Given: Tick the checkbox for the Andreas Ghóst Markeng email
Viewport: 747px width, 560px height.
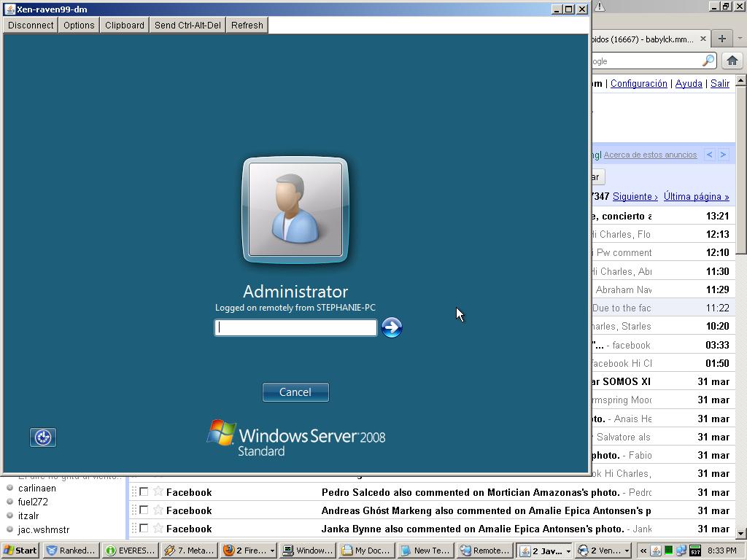Looking at the screenshot, I should tap(144, 510).
